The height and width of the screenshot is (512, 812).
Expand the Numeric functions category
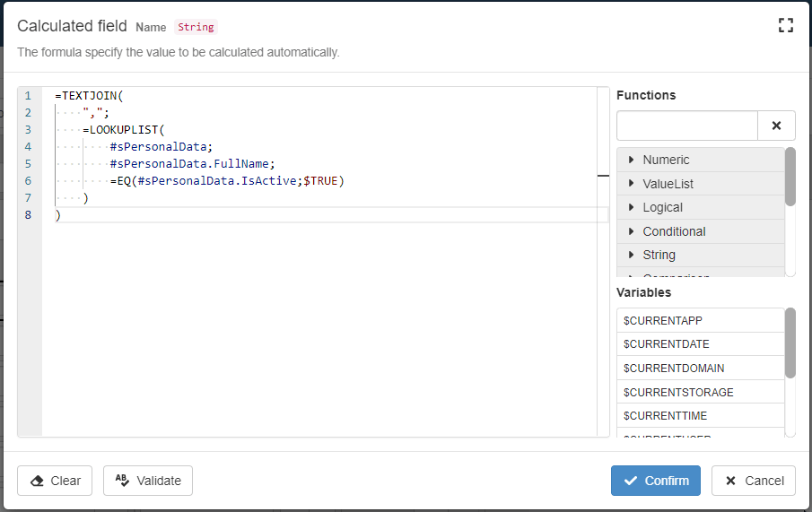click(666, 160)
